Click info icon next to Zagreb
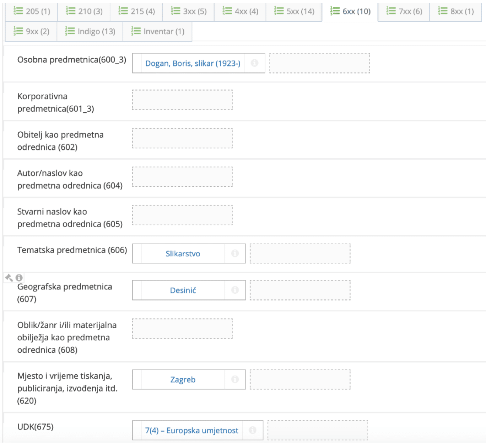The width and height of the screenshot is (486, 448). pos(235,379)
